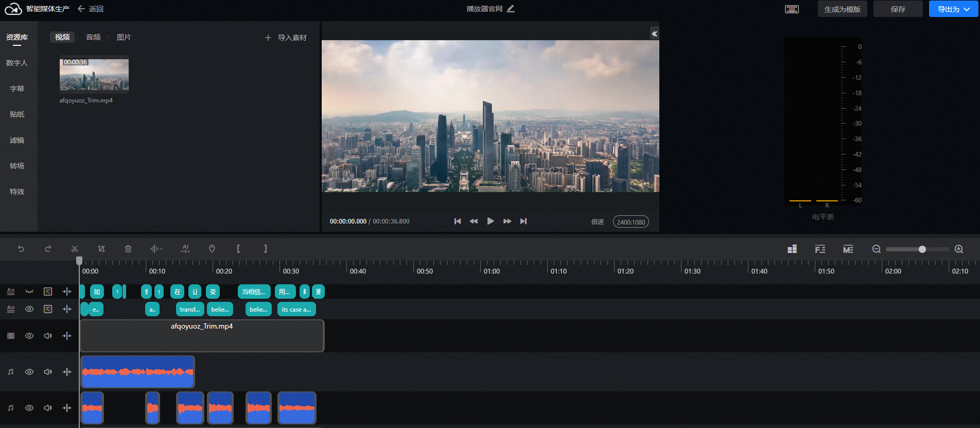Jump to the start of the video
Image resolution: width=980 pixels, height=428 pixels.
coord(458,221)
